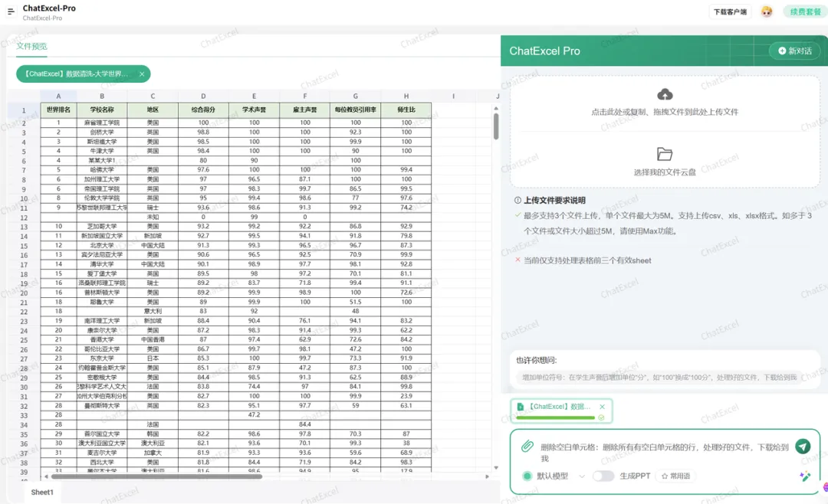Click the folder icon for my file cloud
This screenshot has height=504, width=828.
(x=664, y=154)
